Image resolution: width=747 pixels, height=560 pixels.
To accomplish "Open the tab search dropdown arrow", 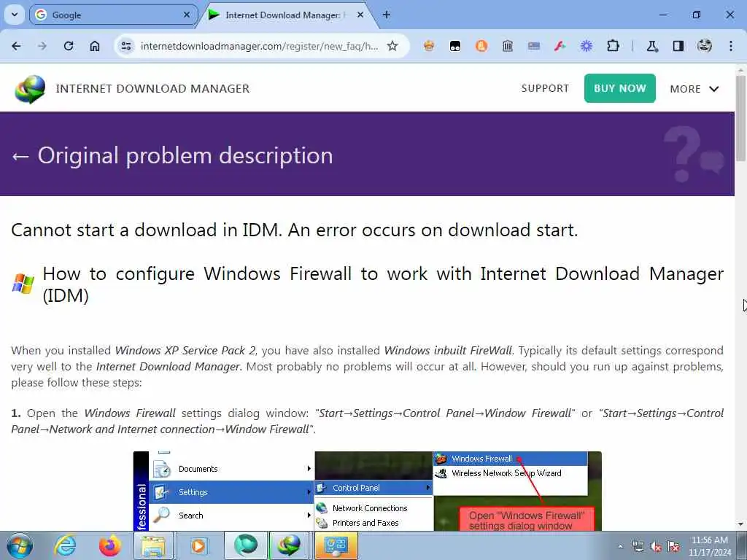I will (x=15, y=15).
